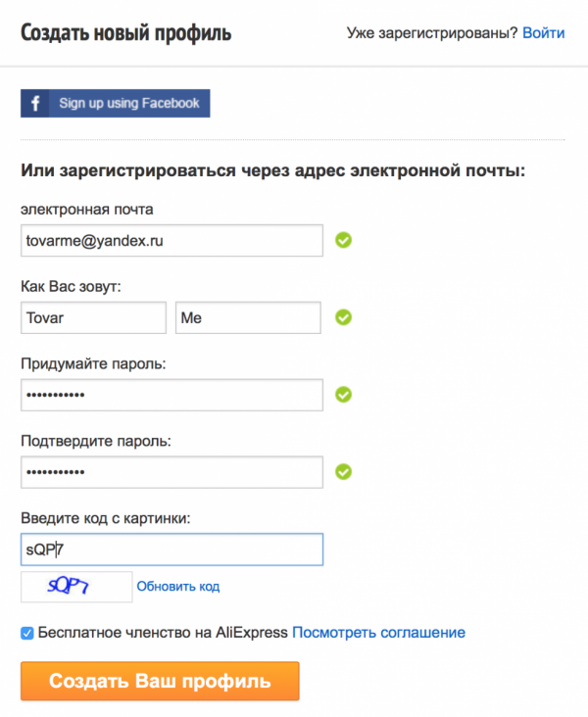
Task: Click the last name field containing Me
Action: pos(248,317)
